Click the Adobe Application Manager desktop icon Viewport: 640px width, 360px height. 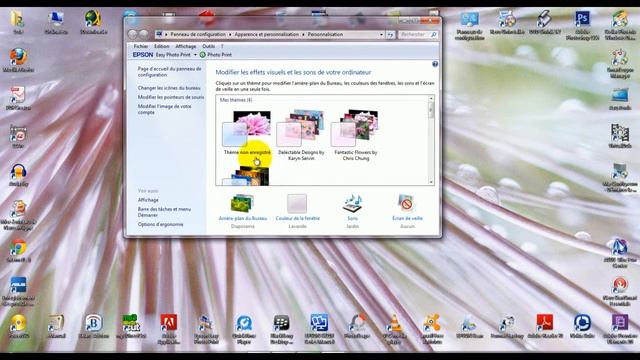point(169,329)
